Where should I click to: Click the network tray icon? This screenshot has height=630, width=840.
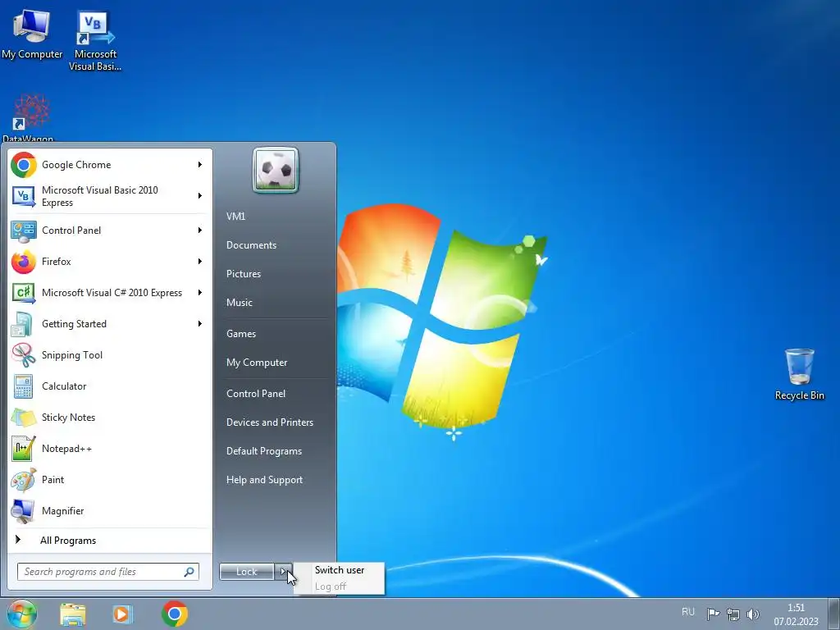[733, 614]
